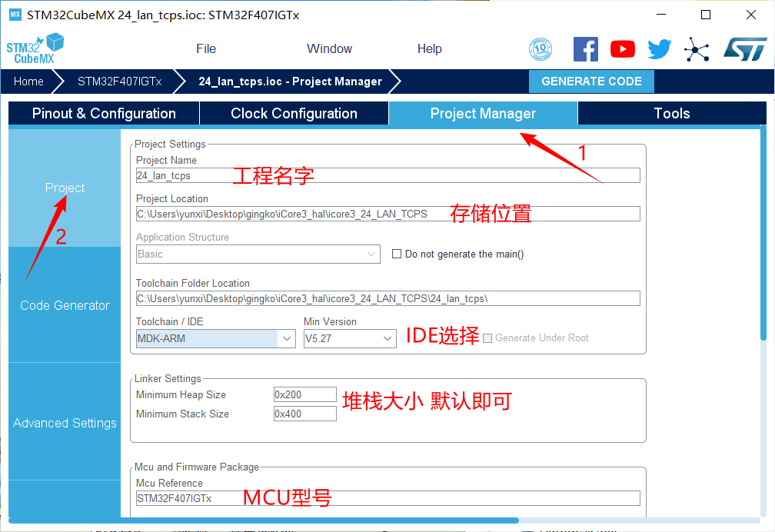The height and width of the screenshot is (532, 775).
Task: Click the STM32CubeMX logo icon
Action: coord(35,48)
